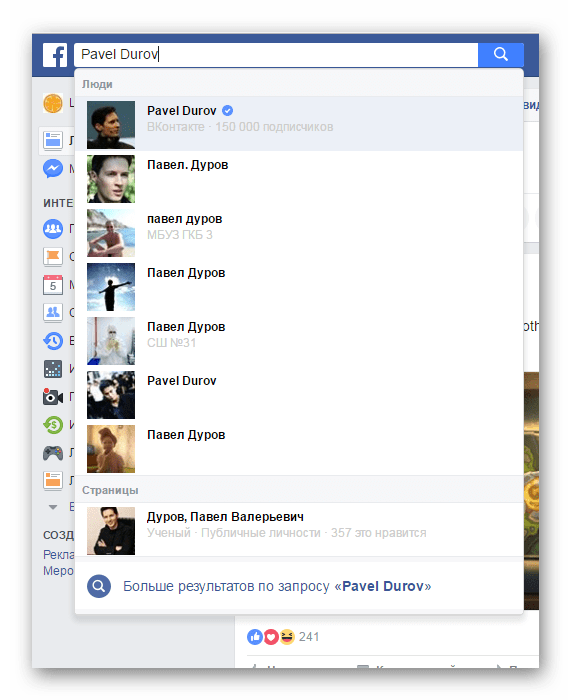The image size is (571, 700).
Task: Open the user profile orange avatar icon
Action: pyautogui.click(x=53, y=103)
